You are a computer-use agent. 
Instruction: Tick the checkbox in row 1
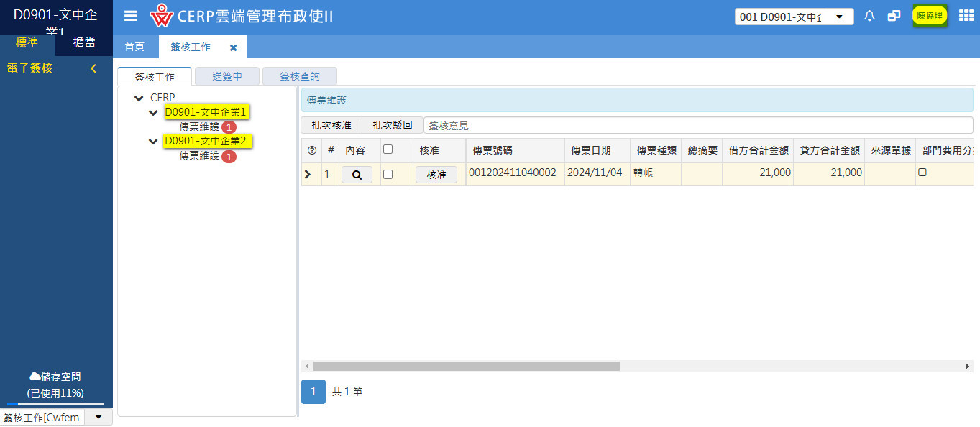point(388,174)
